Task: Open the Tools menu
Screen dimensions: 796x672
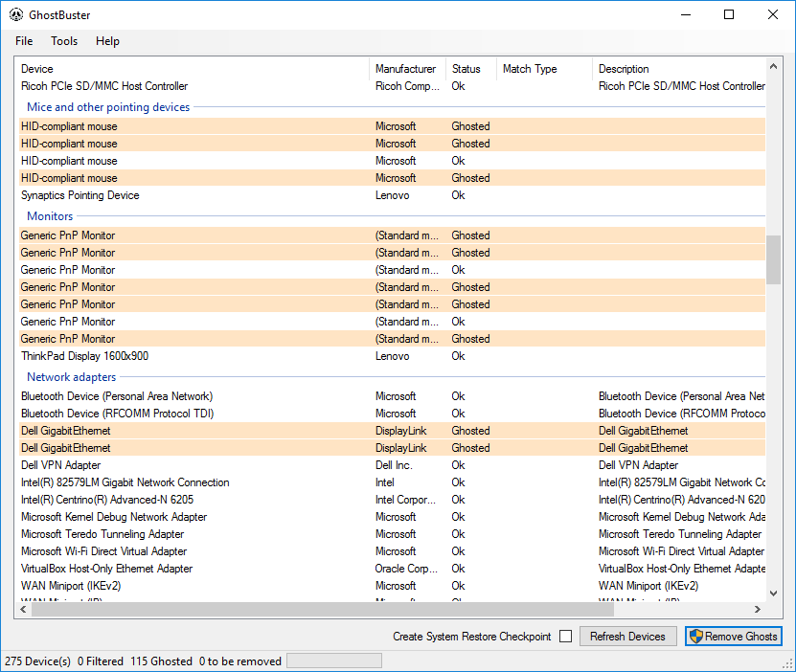Action: pyautogui.click(x=64, y=41)
